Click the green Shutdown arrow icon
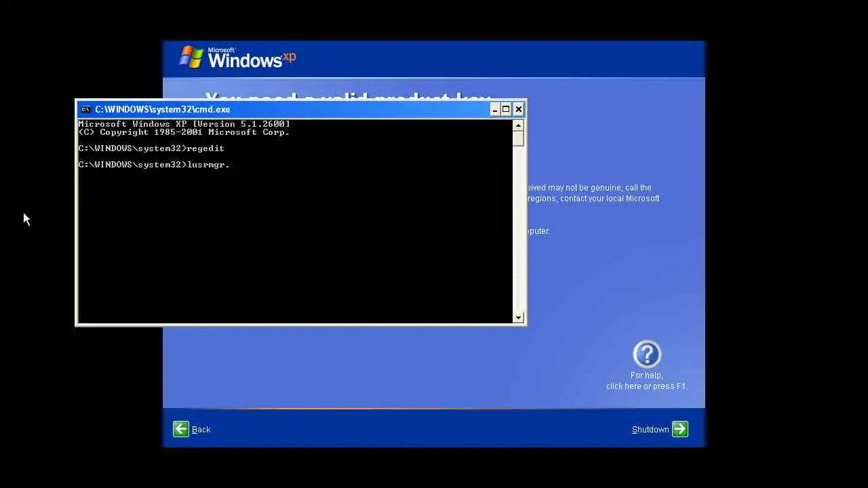The height and width of the screenshot is (488, 868). click(x=680, y=429)
